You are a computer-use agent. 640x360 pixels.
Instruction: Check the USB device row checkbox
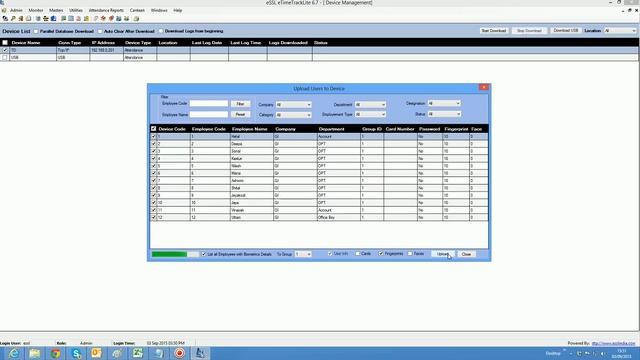pos(5,58)
